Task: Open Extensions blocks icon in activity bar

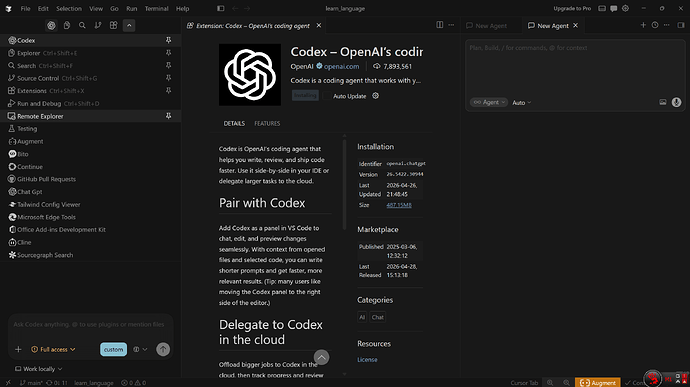Action: [114, 26]
